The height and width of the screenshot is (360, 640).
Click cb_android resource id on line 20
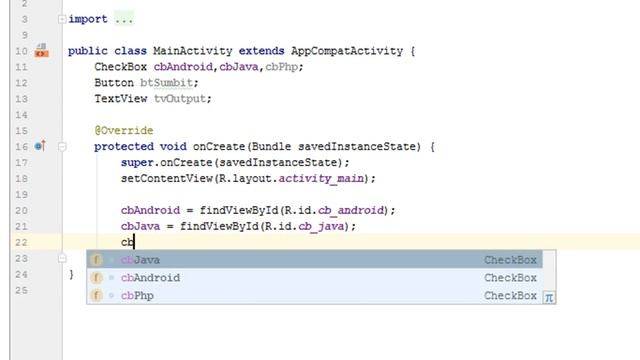[351, 211]
